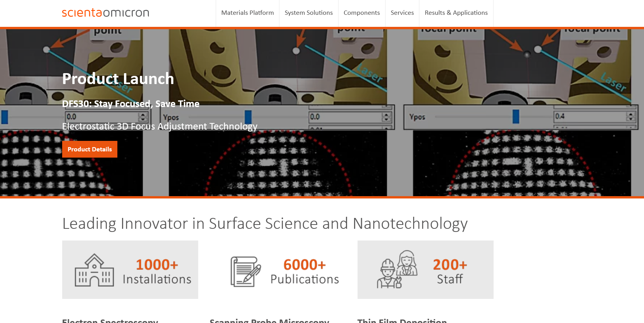Click the Leading Innovator in Surface Science heading
The width and height of the screenshot is (644, 323).
coord(265,224)
